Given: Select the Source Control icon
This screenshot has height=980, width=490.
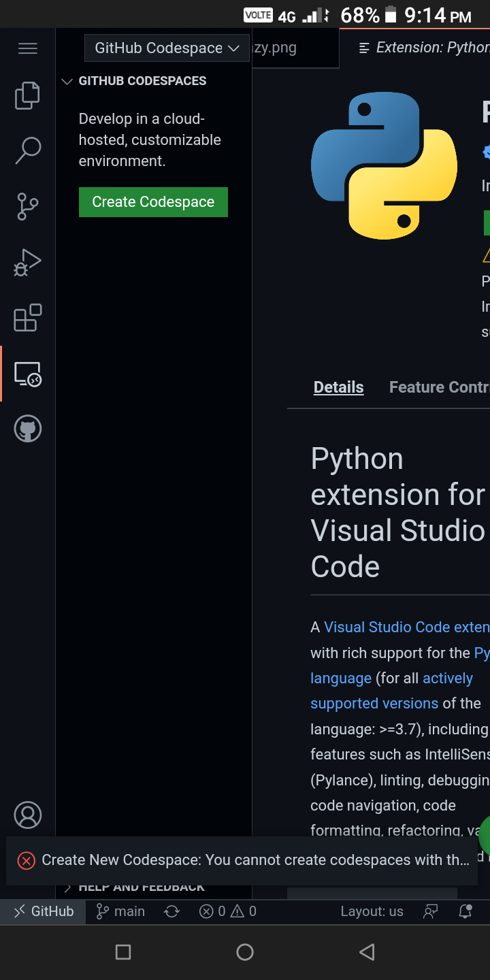Looking at the screenshot, I should 27,206.
